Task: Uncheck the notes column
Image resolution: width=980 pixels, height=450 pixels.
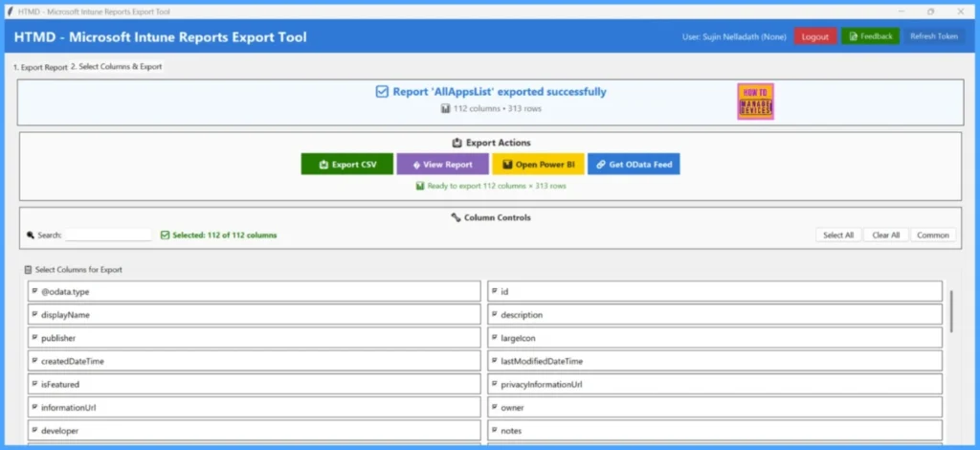Action: [x=495, y=429]
